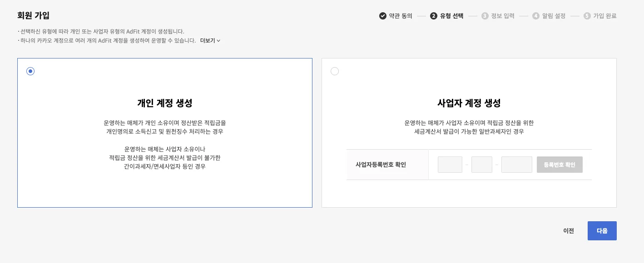Go back with the 이전 button
The width and height of the screenshot is (644, 263).
(x=569, y=231)
